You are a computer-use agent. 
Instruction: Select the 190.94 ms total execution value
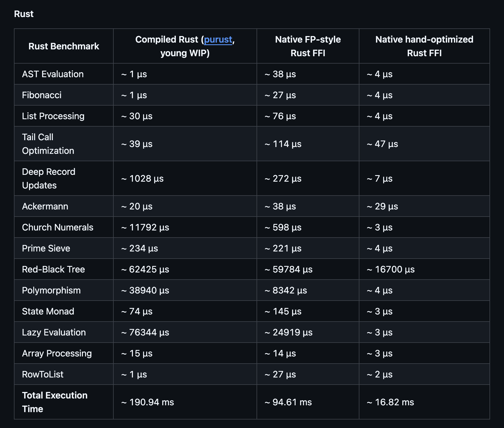pos(147,402)
